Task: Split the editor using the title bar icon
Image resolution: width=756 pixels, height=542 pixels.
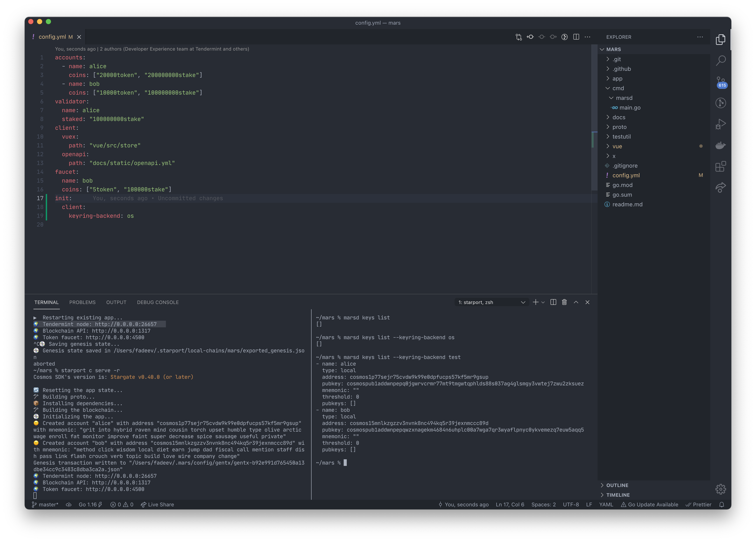Action: 576,37
